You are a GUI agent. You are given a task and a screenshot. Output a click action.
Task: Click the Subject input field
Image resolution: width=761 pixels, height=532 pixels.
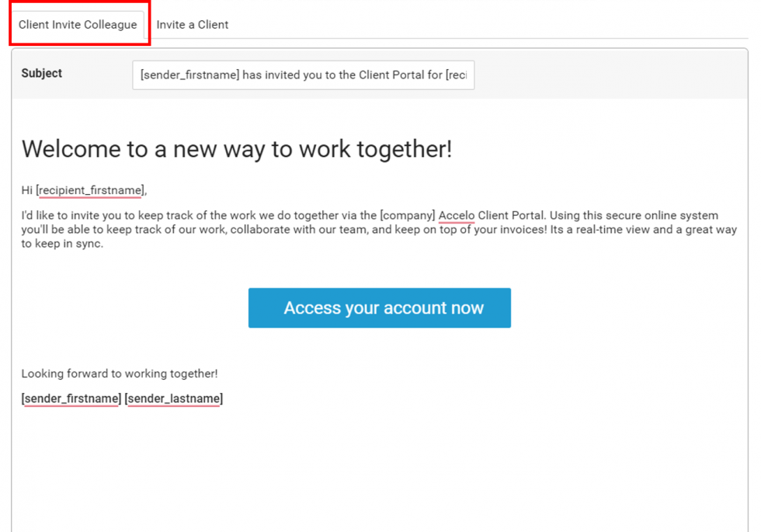coord(303,75)
